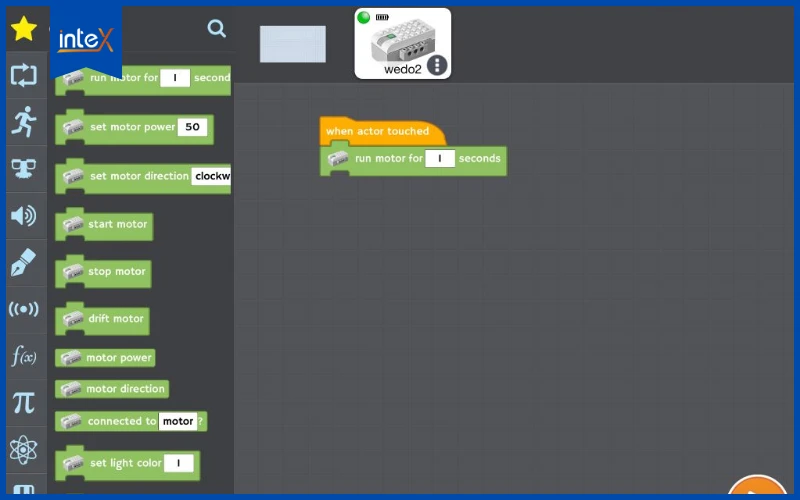Screen dimensions: 800x500
Task: Pick the 'motor power' reporter block
Action: (x=105, y=358)
